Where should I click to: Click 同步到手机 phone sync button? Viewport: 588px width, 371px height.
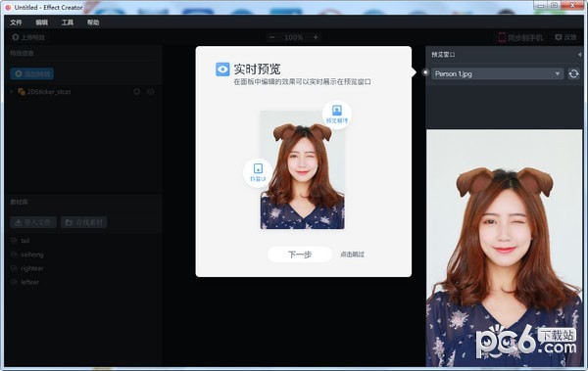(x=520, y=37)
